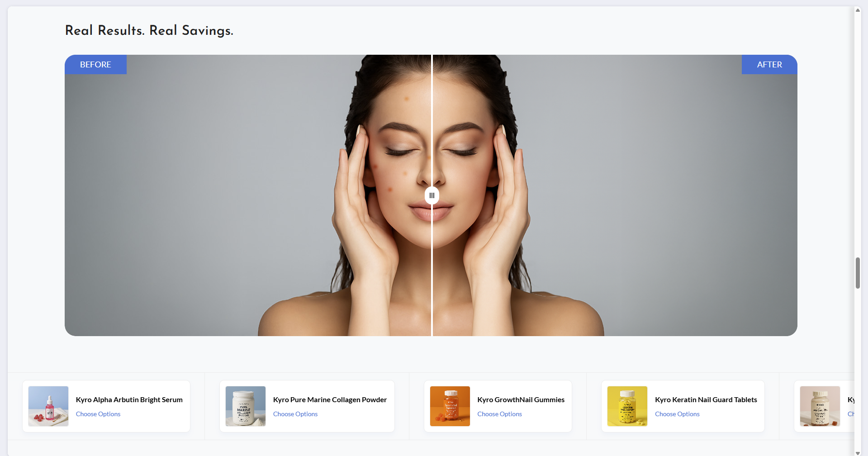The width and height of the screenshot is (868, 456).
Task: Click the Kyro Pure Marine Collagen Powder title
Action: (x=330, y=399)
